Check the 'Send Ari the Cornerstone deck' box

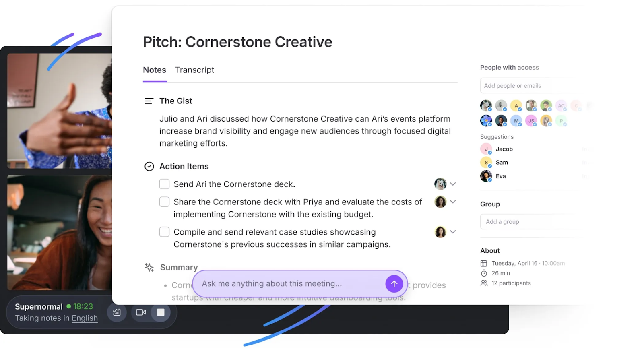coord(164,184)
